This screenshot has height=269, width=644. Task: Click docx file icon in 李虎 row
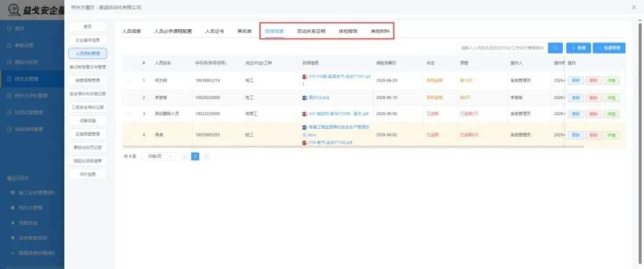pos(305,127)
